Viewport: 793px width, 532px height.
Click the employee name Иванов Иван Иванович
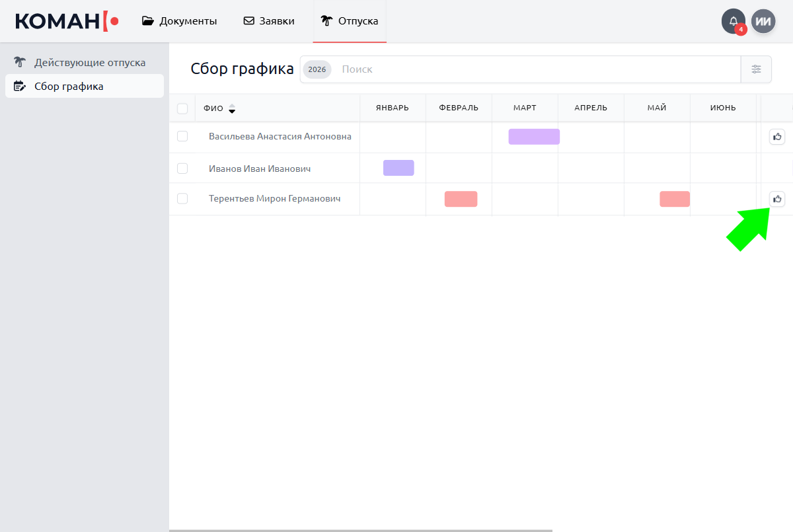pyautogui.click(x=259, y=169)
